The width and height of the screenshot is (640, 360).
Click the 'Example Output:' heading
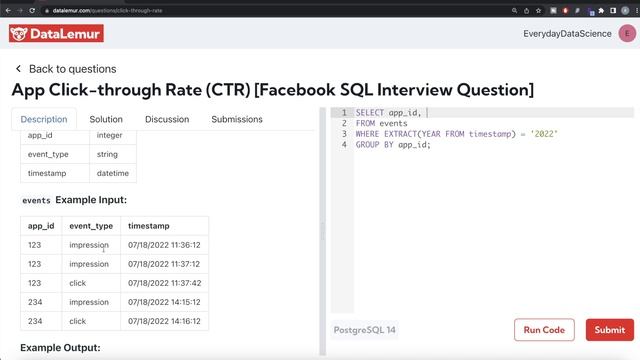(x=60, y=348)
